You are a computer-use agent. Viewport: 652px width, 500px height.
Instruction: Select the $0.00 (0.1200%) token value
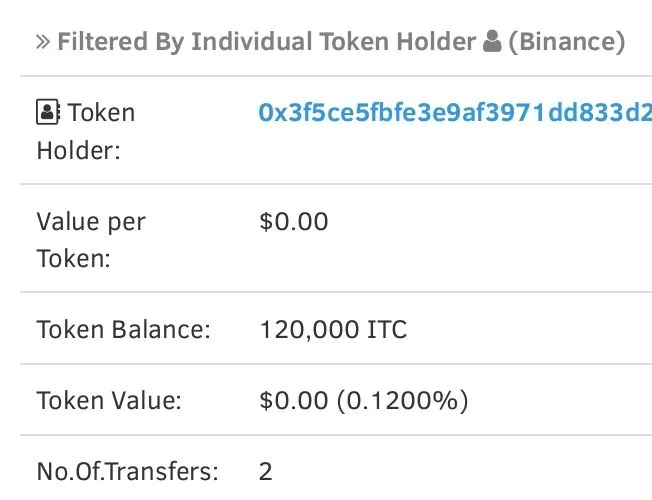click(363, 401)
